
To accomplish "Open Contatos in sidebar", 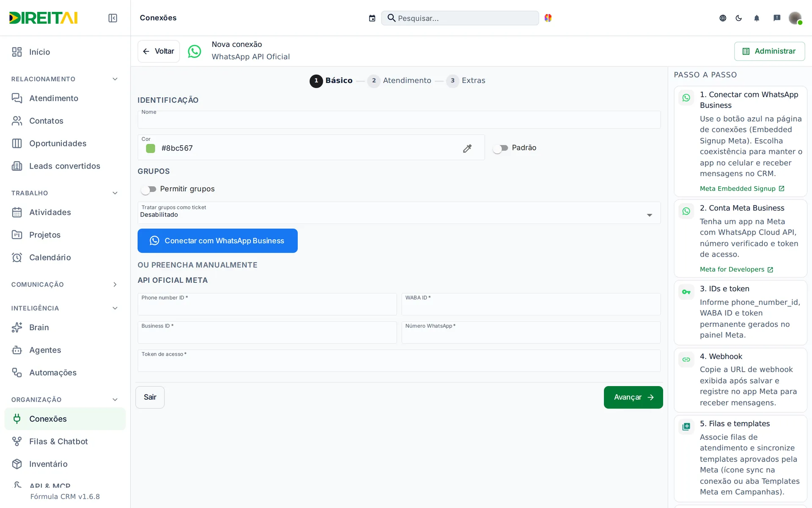I will click(x=65, y=121).
